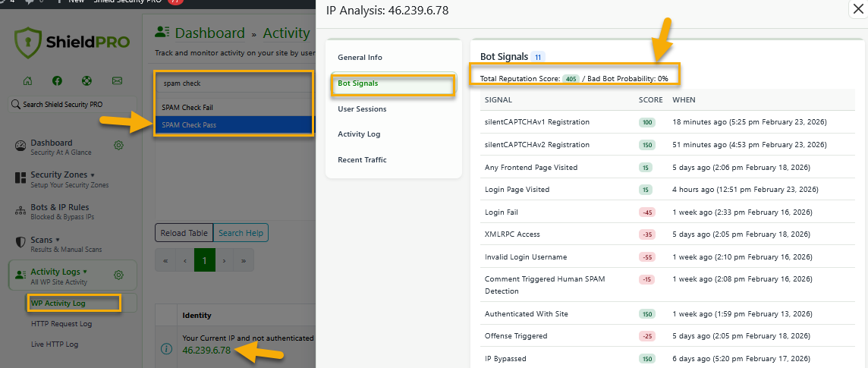
Task: Click the 'spam check' search input
Action: coord(234,83)
